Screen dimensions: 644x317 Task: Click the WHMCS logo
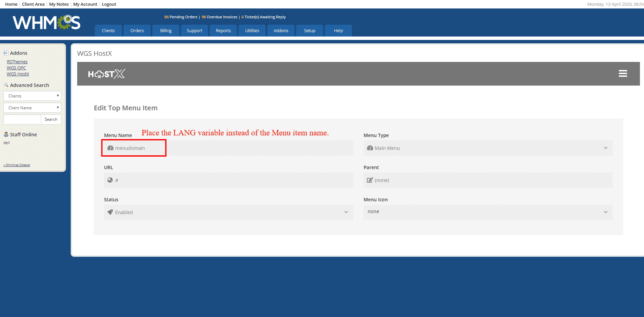46,23
